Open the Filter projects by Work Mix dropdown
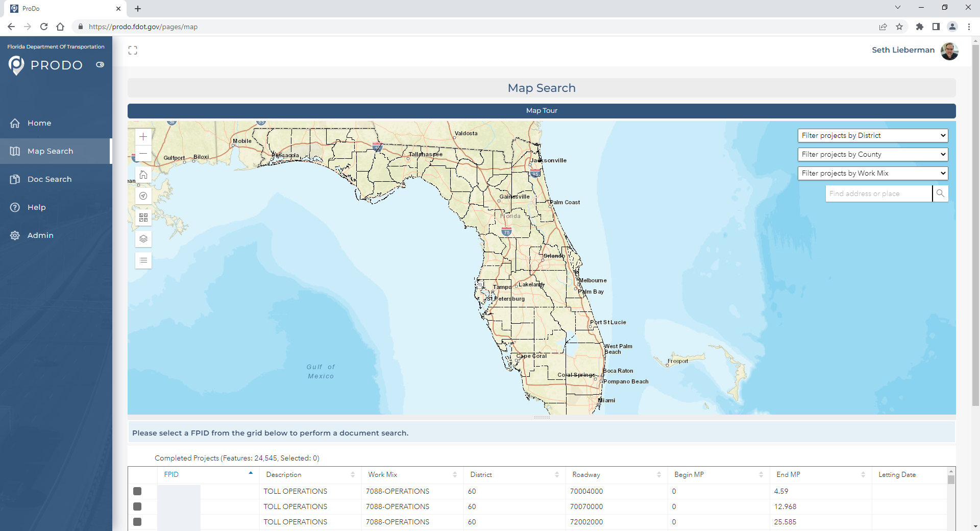Viewport: 980px width, 531px height. 873,173
